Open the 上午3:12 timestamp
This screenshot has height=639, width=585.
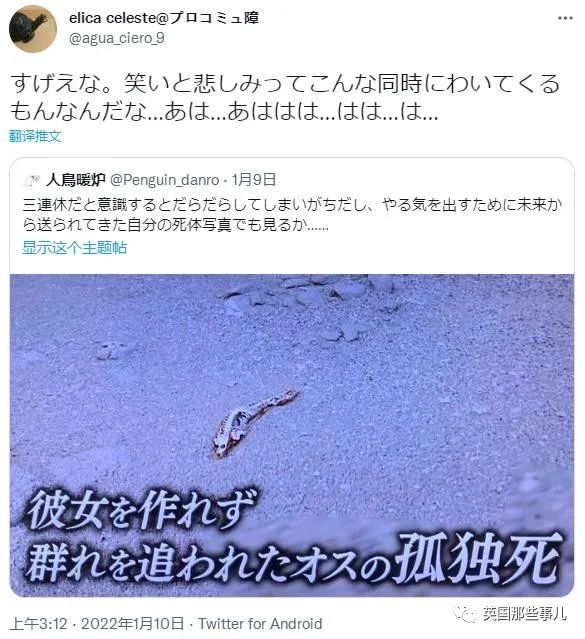pos(38,624)
